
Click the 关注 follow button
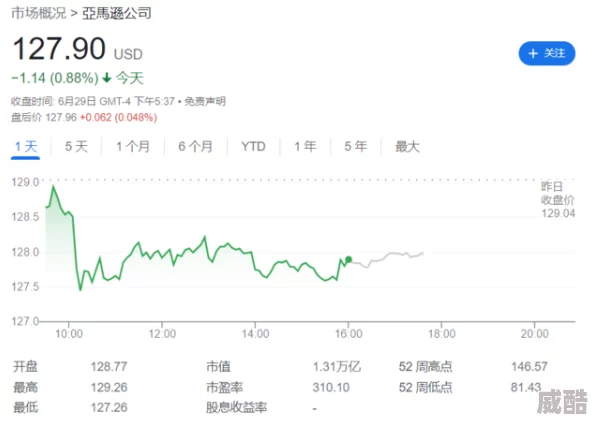pos(547,53)
